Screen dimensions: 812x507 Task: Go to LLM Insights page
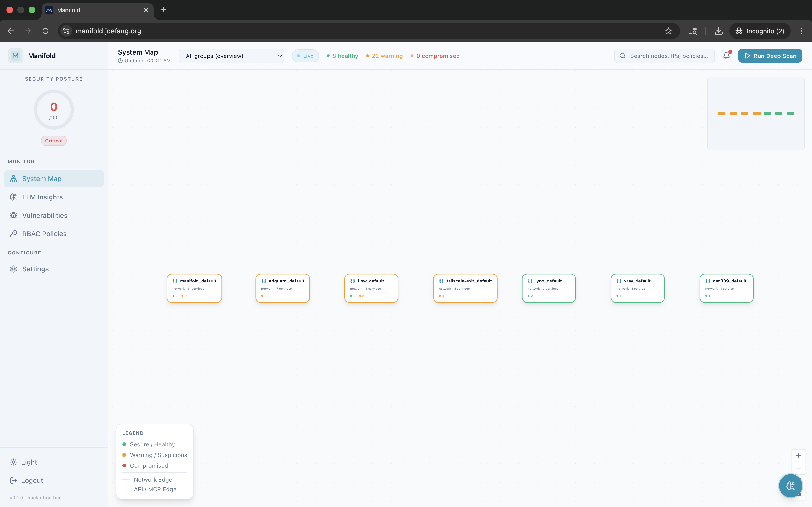[42, 197]
